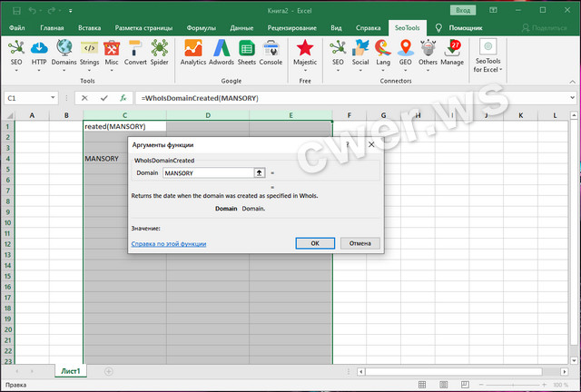
Task: Switch to the Справка ribbon tab
Action: point(368,28)
